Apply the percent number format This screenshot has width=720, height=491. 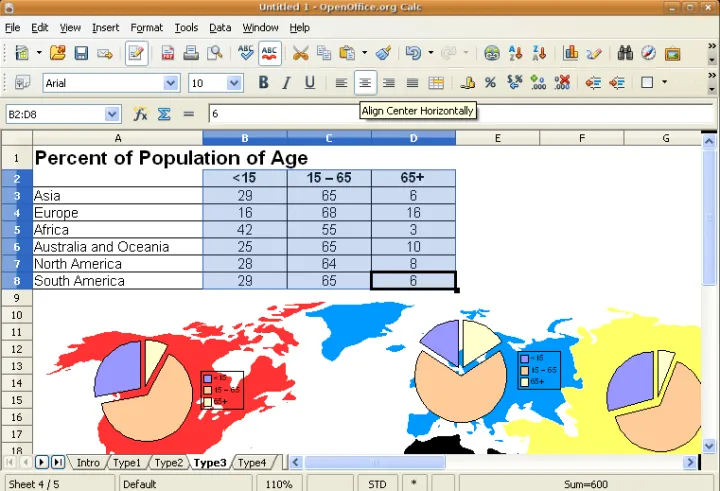(x=490, y=83)
